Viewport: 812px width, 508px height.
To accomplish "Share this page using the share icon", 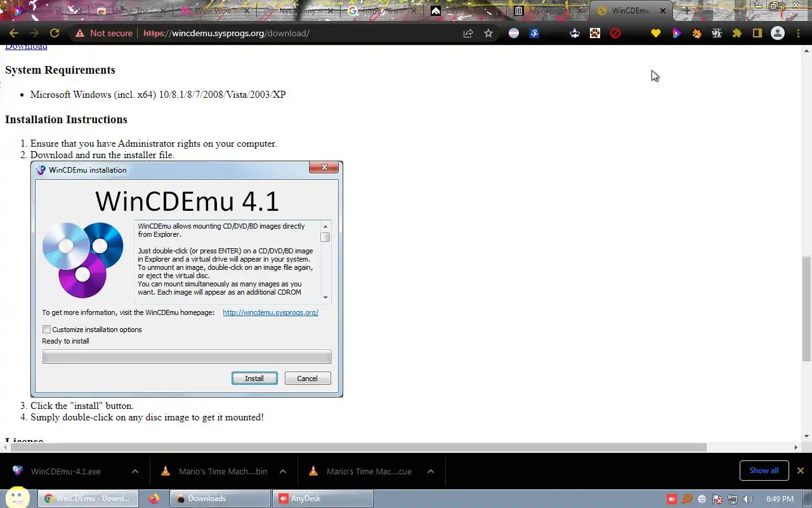I will (x=468, y=33).
